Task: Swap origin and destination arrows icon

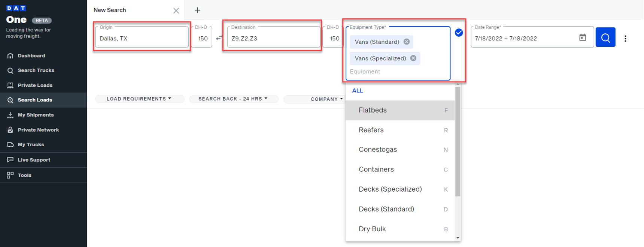Action: [219, 38]
